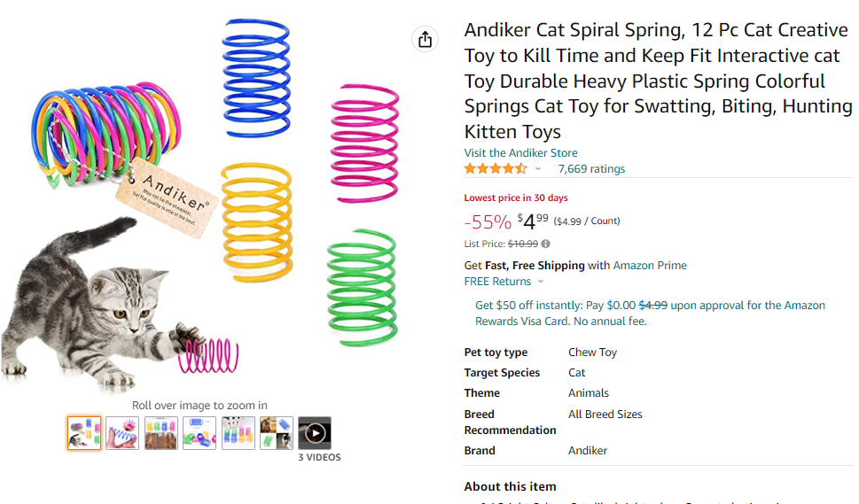Click the Amazon Prime link

pos(650,266)
